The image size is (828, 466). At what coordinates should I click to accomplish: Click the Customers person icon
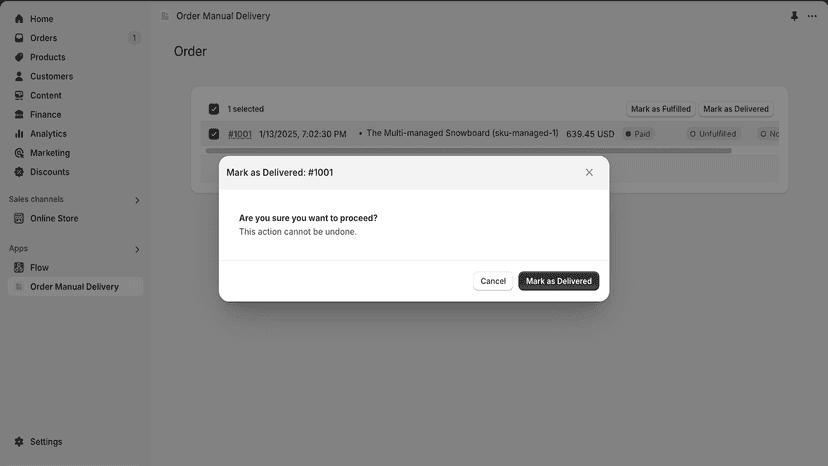click(x=19, y=76)
